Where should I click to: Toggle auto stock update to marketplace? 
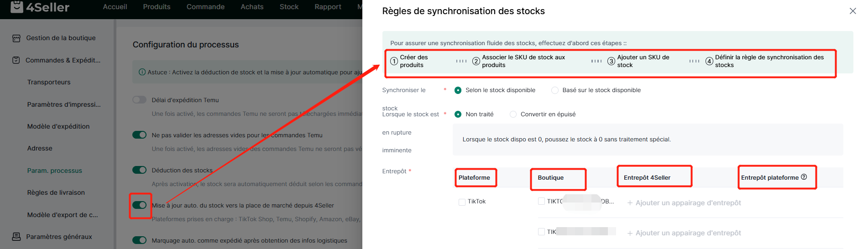[x=139, y=205]
